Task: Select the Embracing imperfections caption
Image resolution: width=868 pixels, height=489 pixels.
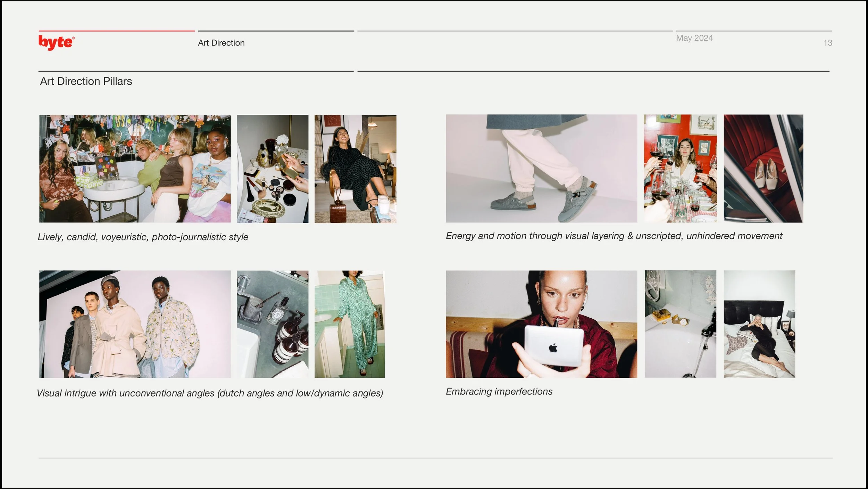Action: point(499,391)
